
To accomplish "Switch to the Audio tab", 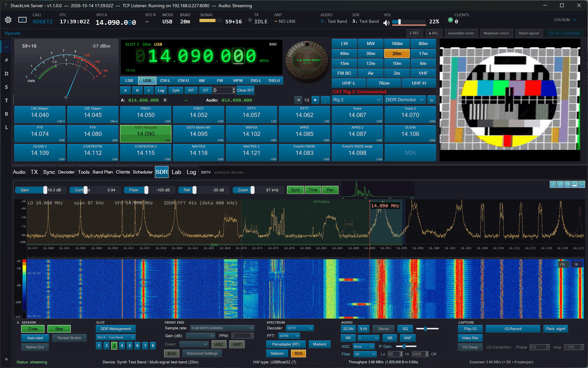I will [19, 172].
